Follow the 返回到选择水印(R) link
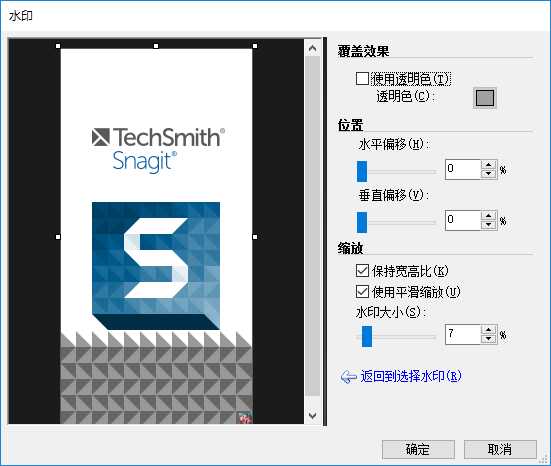 pos(410,376)
